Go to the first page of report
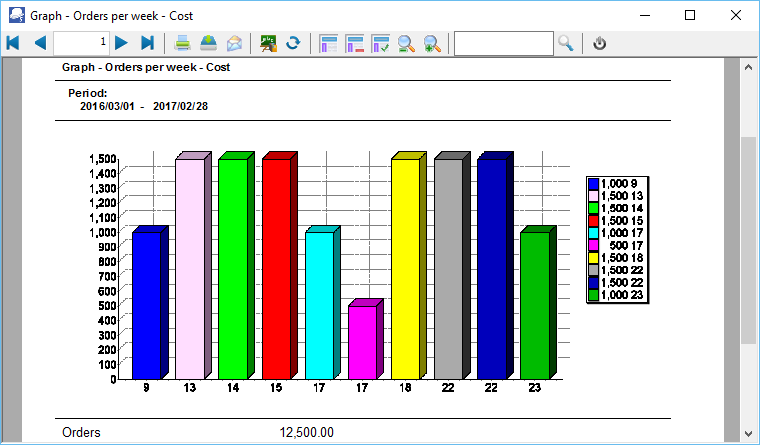 tap(13, 43)
